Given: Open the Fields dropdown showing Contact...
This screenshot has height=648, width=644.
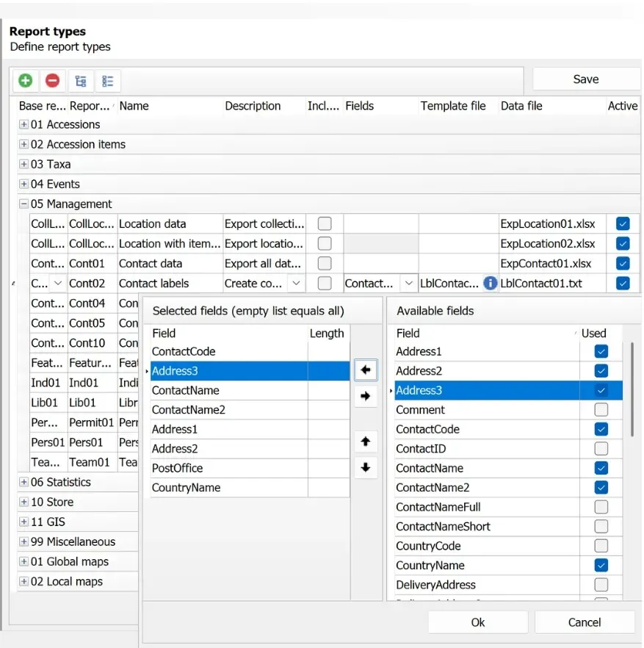Looking at the screenshot, I should click(x=408, y=284).
